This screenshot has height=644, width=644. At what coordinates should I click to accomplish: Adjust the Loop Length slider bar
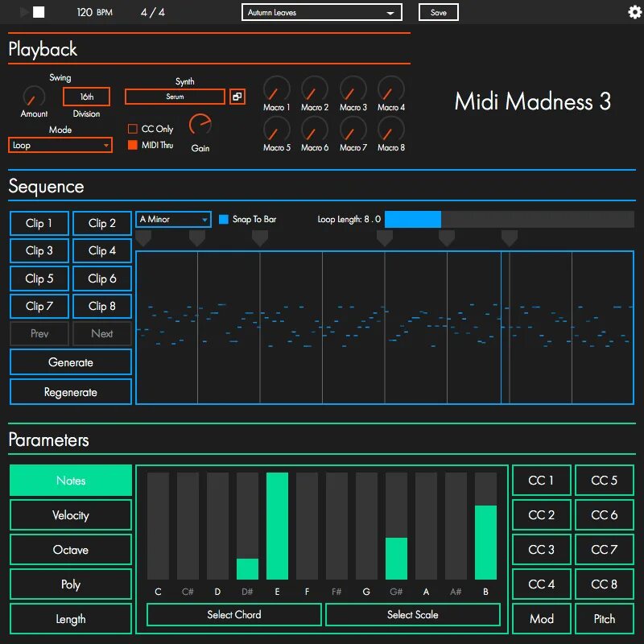[510, 219]
